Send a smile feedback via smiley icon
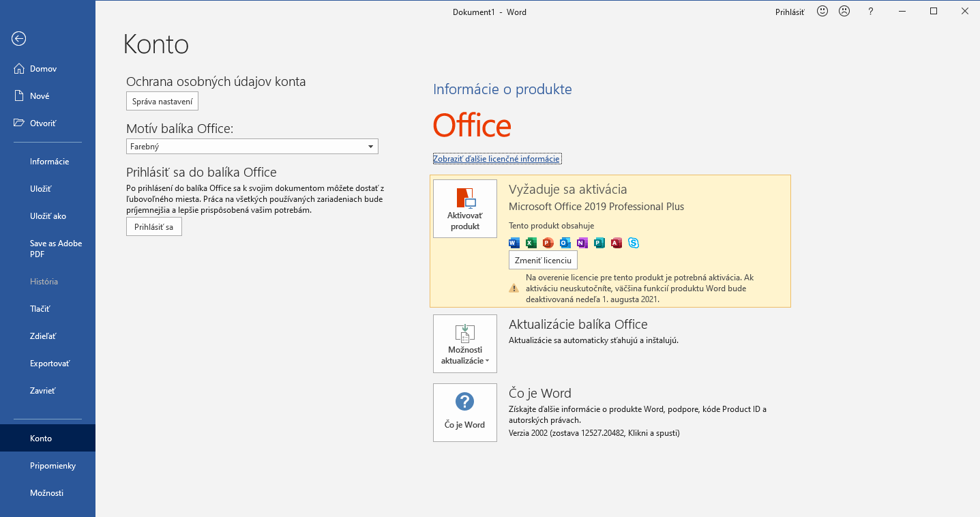The image size is (980, 517). click(822, 12)
